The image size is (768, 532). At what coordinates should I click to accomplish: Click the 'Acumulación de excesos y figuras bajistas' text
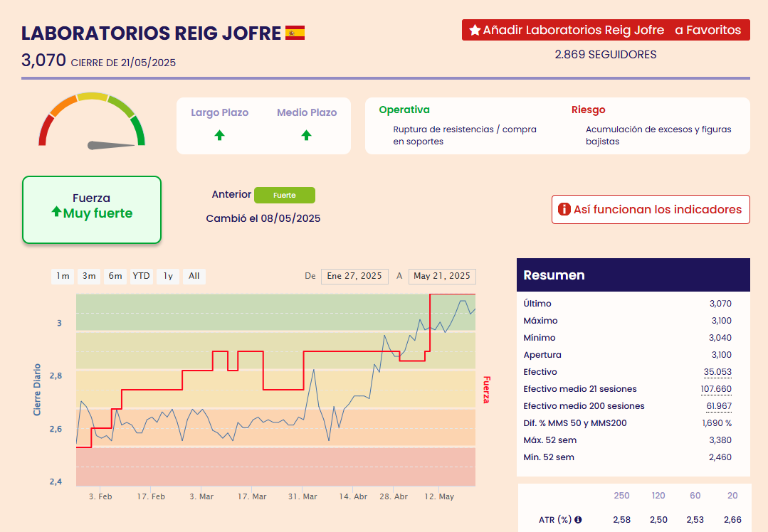coord(658,136)
